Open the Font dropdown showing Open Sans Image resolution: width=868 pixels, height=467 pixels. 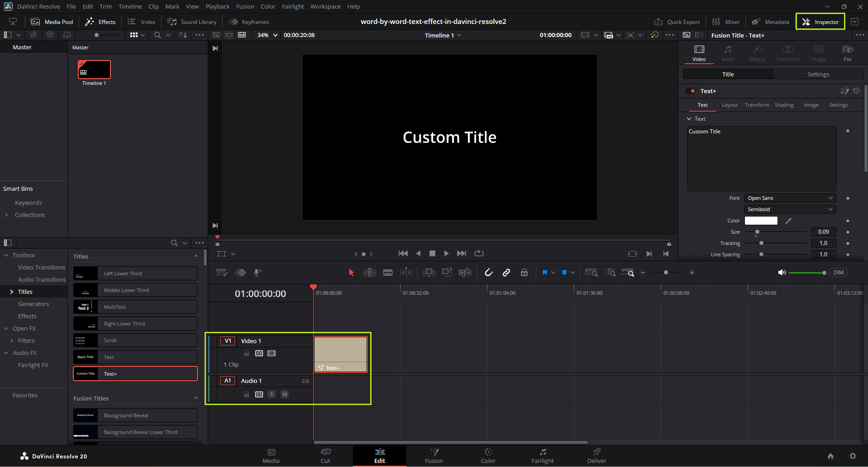[790, 198]
